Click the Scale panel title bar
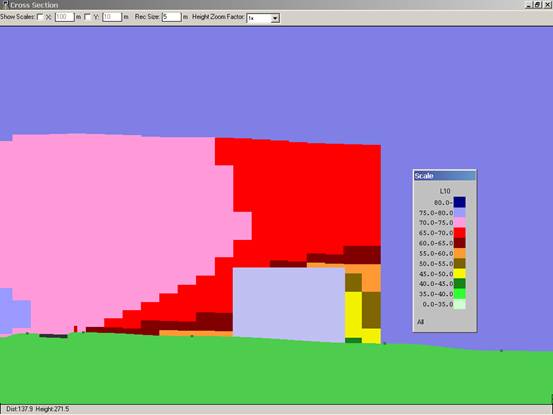The width and height of the screenshot is (553, 415). (444, 176)
